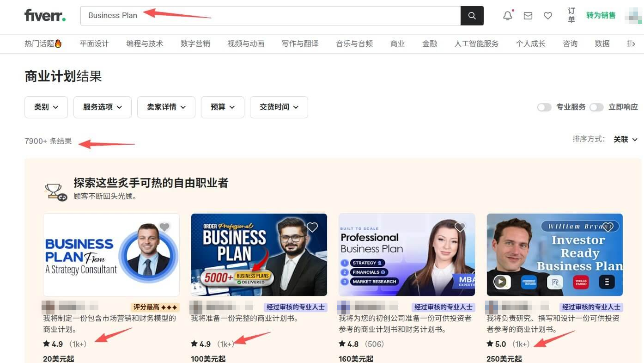The width and height of the screenshot is (644, 363).
Task: Play the Investor Ready gig video
Action: (x=500, y=282)
